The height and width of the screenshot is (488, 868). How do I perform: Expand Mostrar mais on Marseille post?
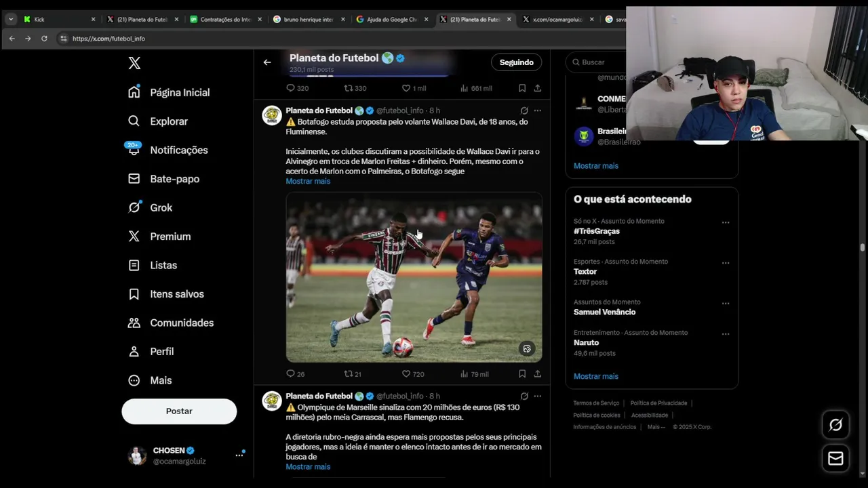308,466
